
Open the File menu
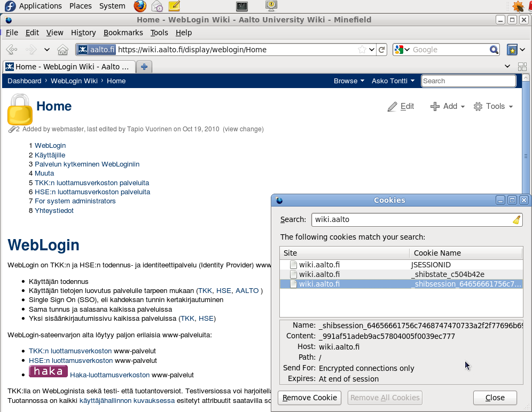pos(12,33)
